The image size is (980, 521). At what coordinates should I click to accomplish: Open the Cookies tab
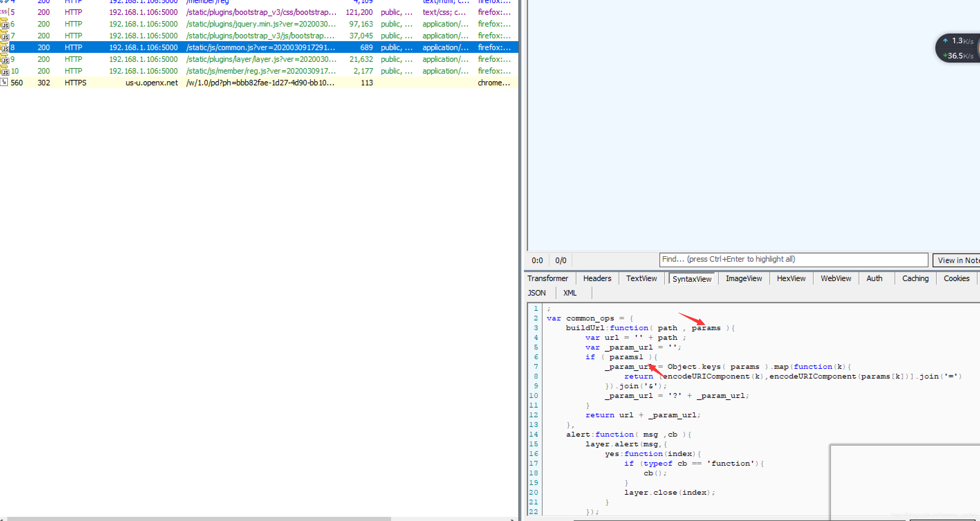[956, 278]
